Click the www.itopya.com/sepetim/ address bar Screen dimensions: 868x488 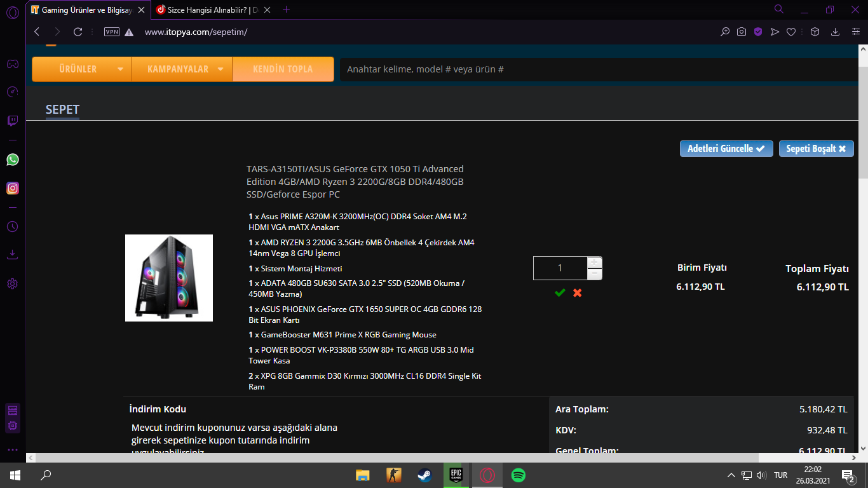click(196, 32)
